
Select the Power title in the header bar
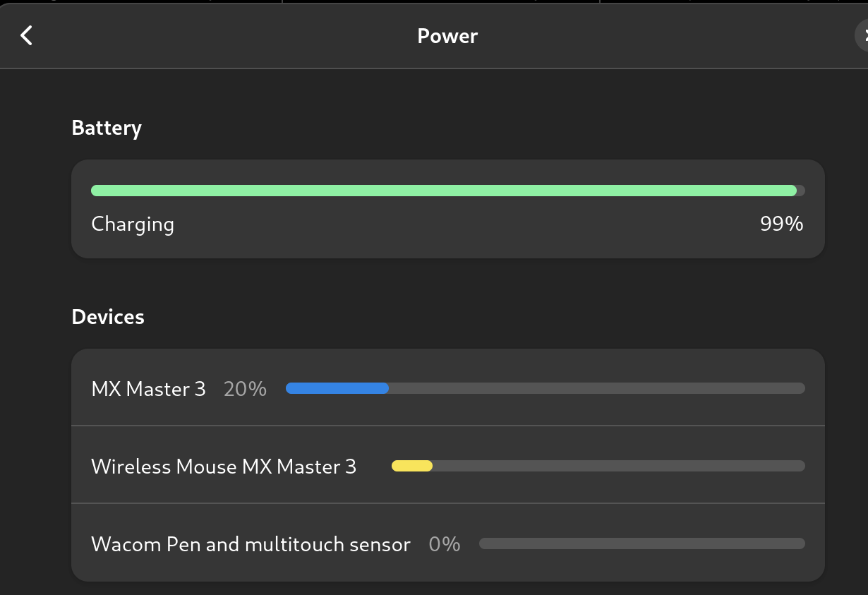pyautogui.click(x=447, y=35)
